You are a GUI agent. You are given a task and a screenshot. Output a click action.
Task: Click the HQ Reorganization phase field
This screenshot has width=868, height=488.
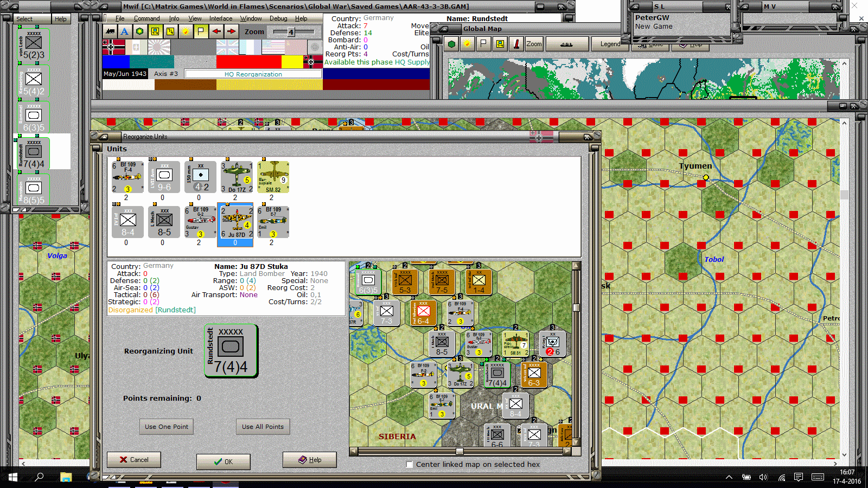tap(253, 74)
